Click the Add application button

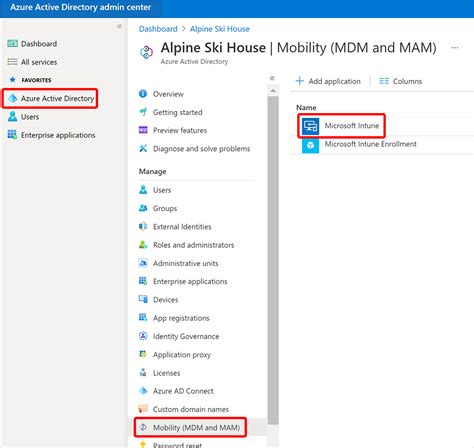click(328, 81)
